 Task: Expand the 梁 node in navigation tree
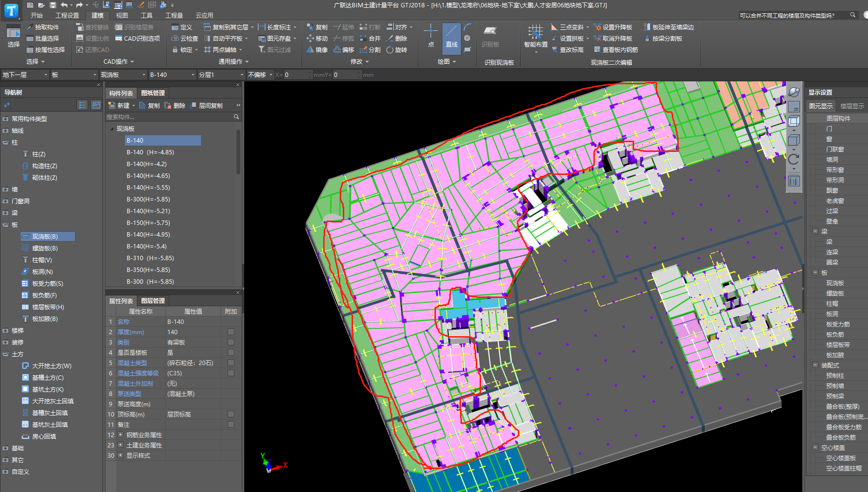coord(5,213)
